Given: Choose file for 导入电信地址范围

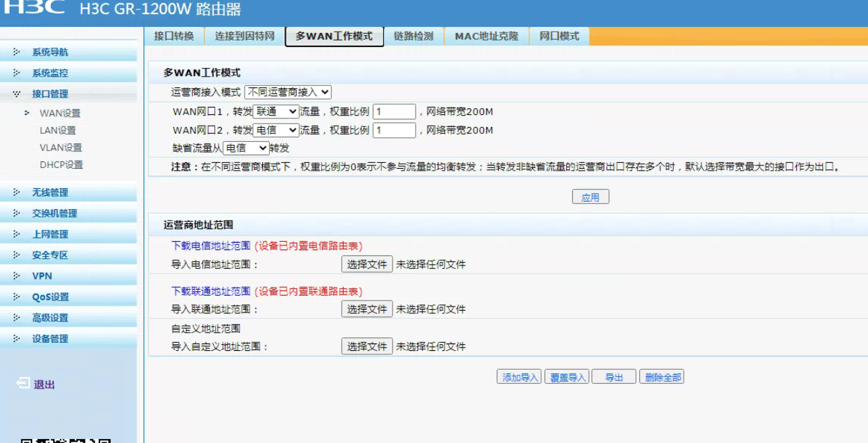Looking at the screenshot, I should (367, 264).
